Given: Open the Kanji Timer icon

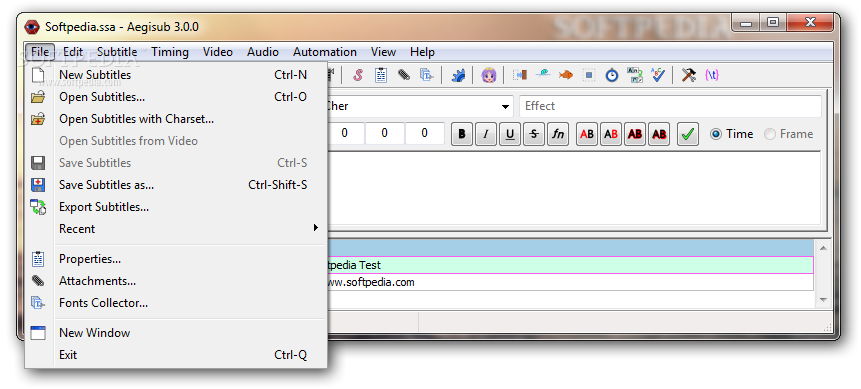Looking at the screenshot, I should pyautogui.click(x=635, y=75).
